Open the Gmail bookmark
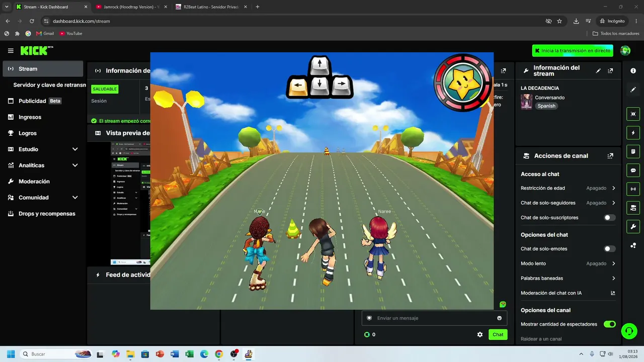The height and width of the screenshot is (362, 644). point(45,34)
